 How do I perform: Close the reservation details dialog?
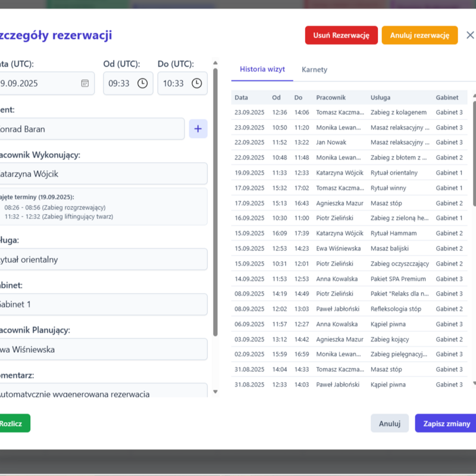pyautogui.click(x=470, y=35)
